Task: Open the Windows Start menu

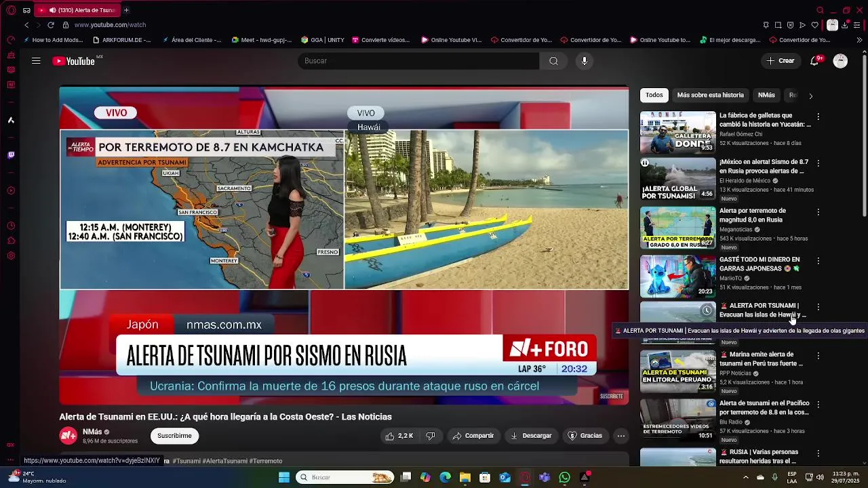Action: coord(284,477)
